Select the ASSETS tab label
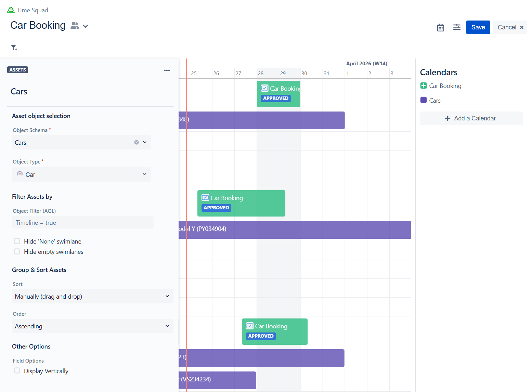 click(17, 70)
